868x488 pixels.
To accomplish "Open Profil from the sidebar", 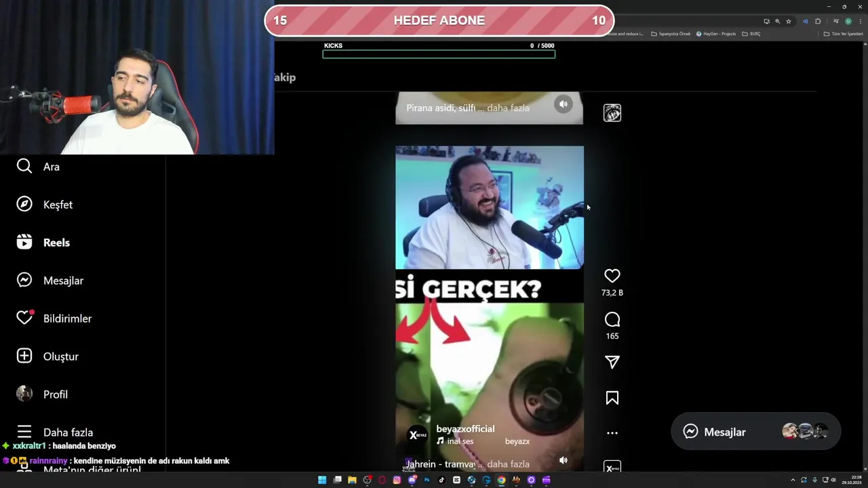I will pos(42,394).
